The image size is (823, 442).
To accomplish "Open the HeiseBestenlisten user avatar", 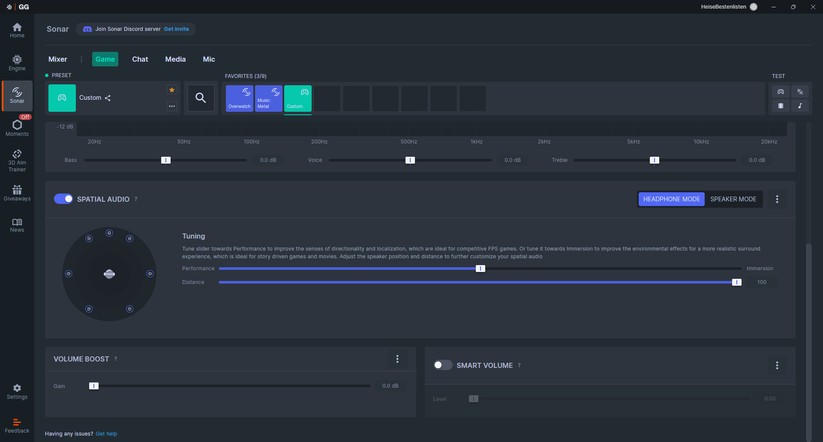I will (x=754, y=7).
